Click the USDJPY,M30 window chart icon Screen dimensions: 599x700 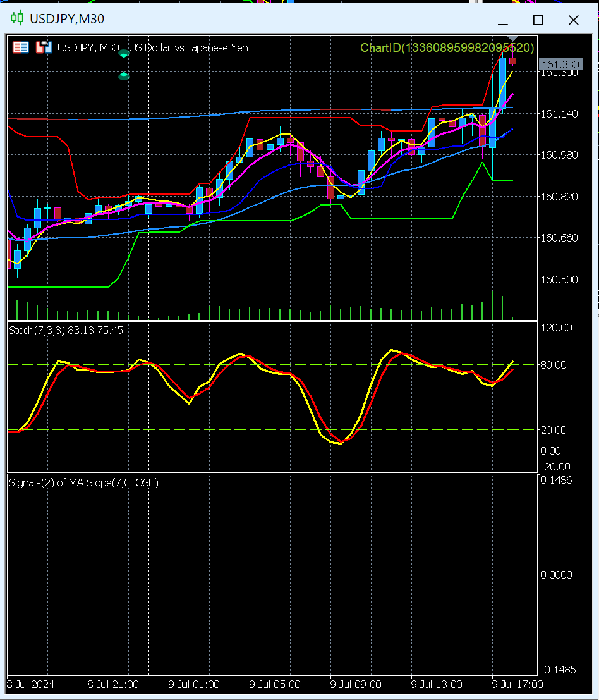pos(17,18)
